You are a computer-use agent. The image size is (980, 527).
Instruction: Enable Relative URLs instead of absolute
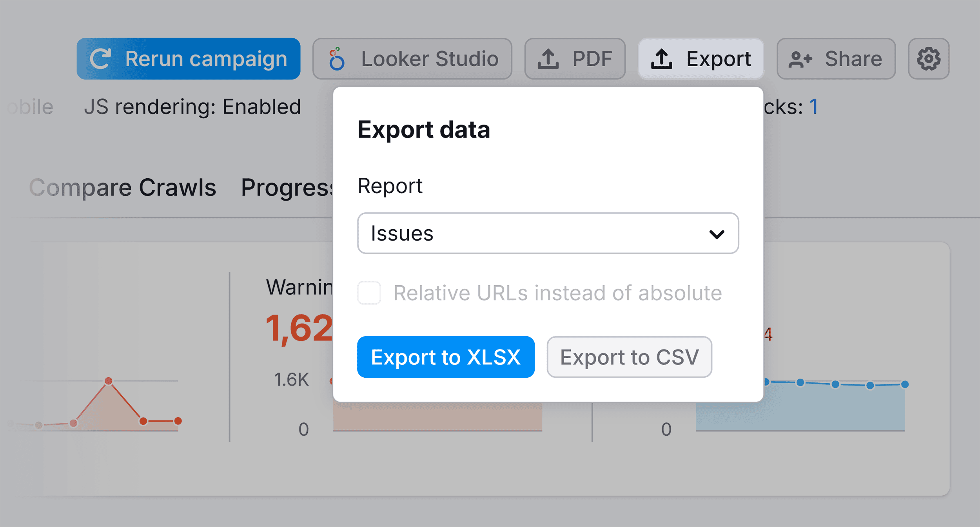pyautogui.click(x=369, y=292)
